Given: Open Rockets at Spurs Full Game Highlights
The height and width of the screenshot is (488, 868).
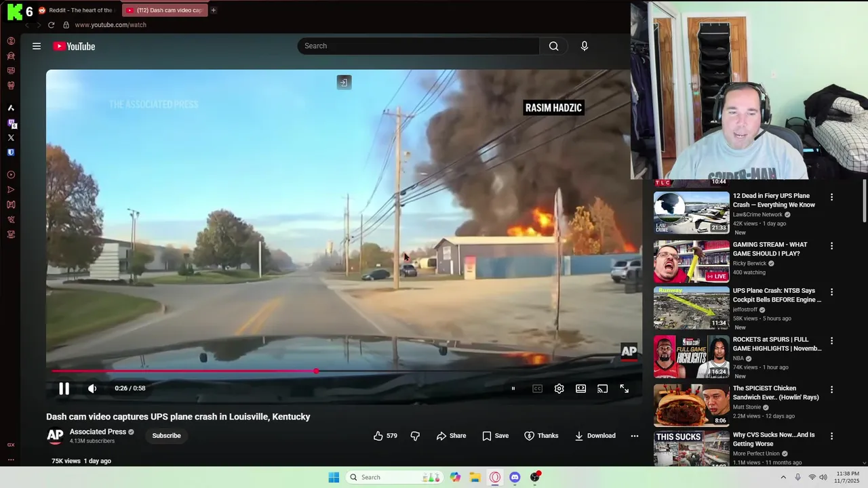Looking at the screenshot, I should [777, 344].
